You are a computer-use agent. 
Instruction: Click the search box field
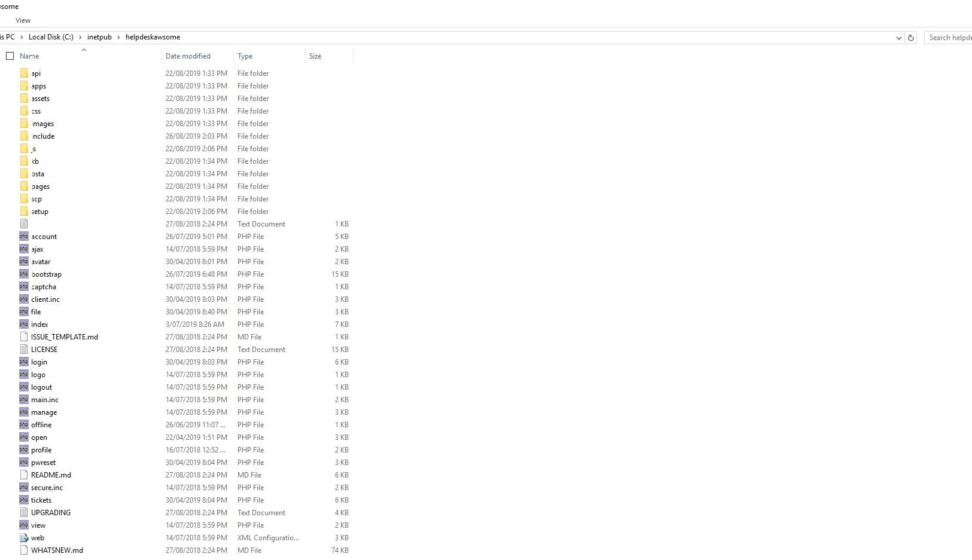[949, 38]
